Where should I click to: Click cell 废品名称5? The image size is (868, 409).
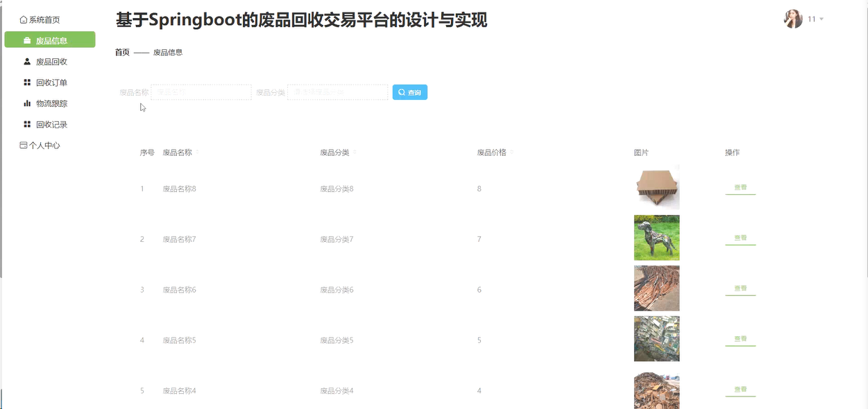pyautogui.click(x=180, y=340)
